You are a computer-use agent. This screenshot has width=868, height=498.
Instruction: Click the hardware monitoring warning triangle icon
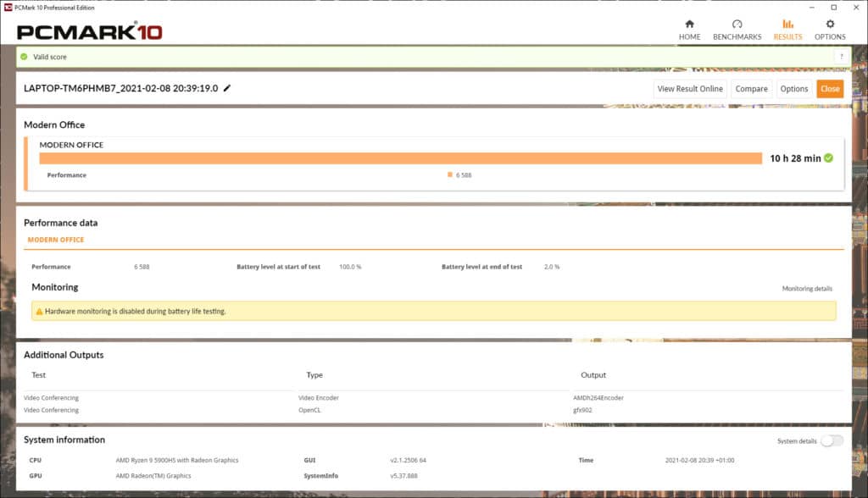click(39, 312)
